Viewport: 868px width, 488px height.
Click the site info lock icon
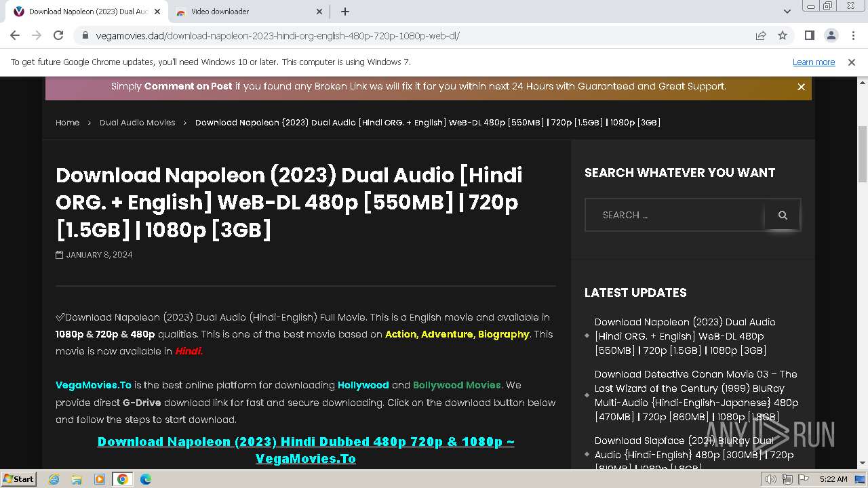tap(85, 35)
